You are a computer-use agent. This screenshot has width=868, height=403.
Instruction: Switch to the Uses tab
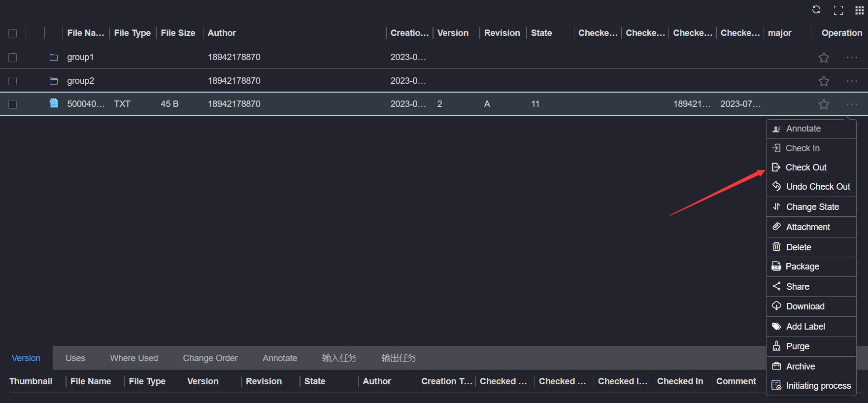point(75,358)
